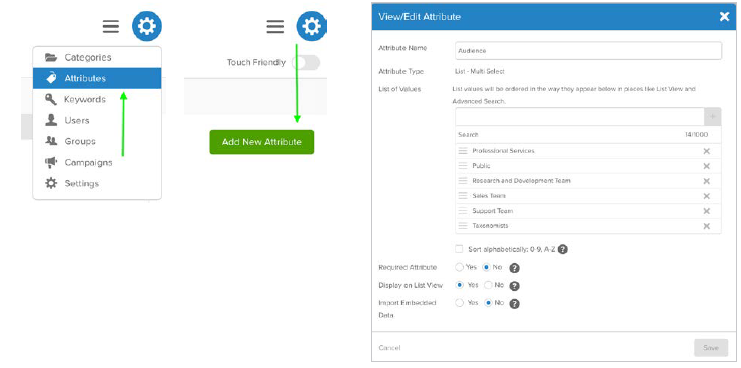This screenshot has height=368, width=741.
Task: Select the Professional Services list value text
Action: click(x=503, y=151)
